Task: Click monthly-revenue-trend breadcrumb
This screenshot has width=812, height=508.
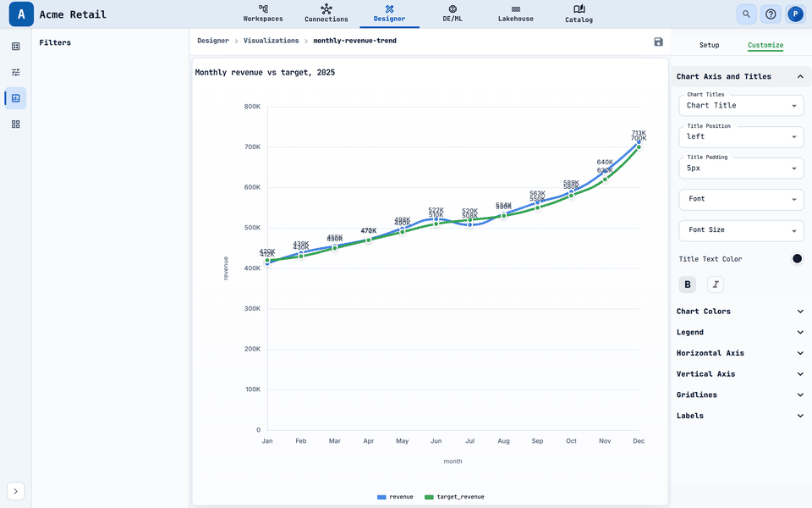Action: (354, 41)
